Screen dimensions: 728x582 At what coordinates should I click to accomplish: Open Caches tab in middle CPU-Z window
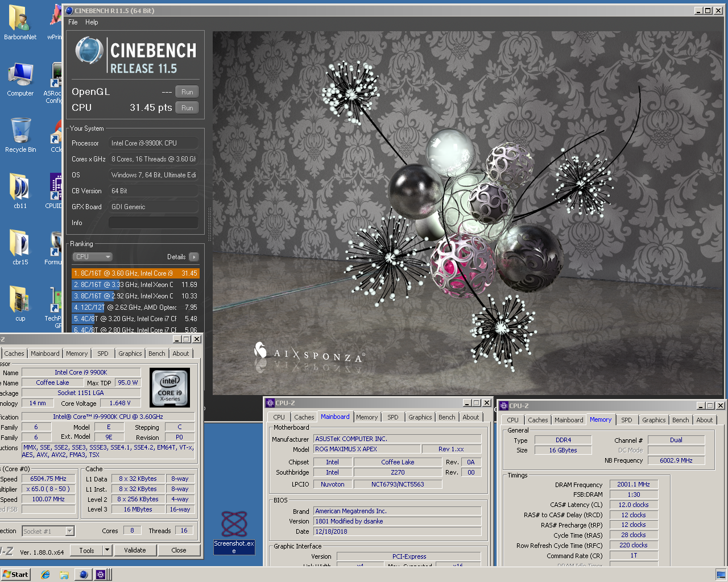click(304, 417)
